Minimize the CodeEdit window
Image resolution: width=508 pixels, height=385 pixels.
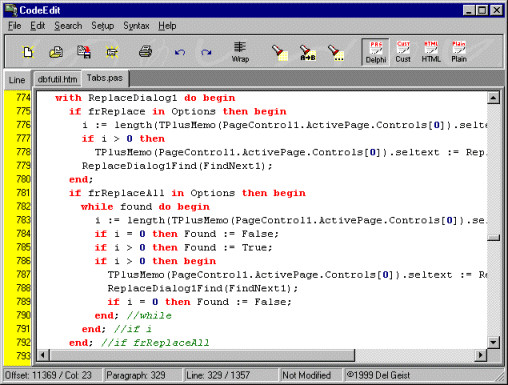point(469,10)
